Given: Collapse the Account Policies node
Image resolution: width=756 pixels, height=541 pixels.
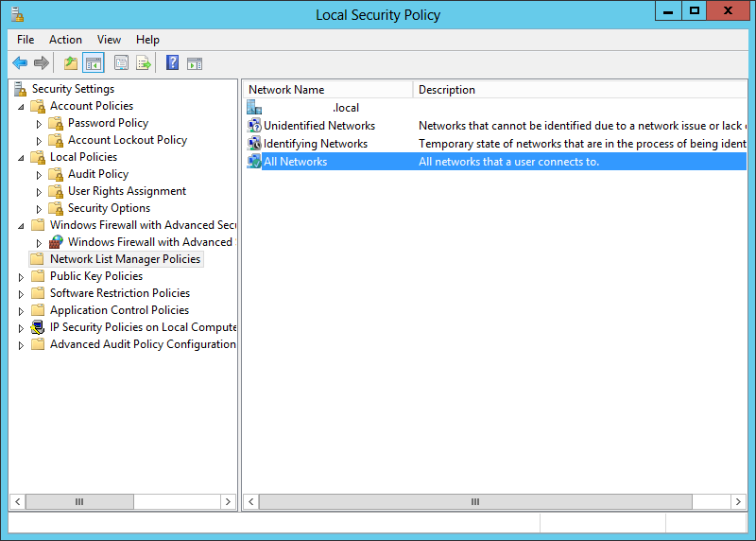Looking at the screenshot, I should [x=21, y=107].
